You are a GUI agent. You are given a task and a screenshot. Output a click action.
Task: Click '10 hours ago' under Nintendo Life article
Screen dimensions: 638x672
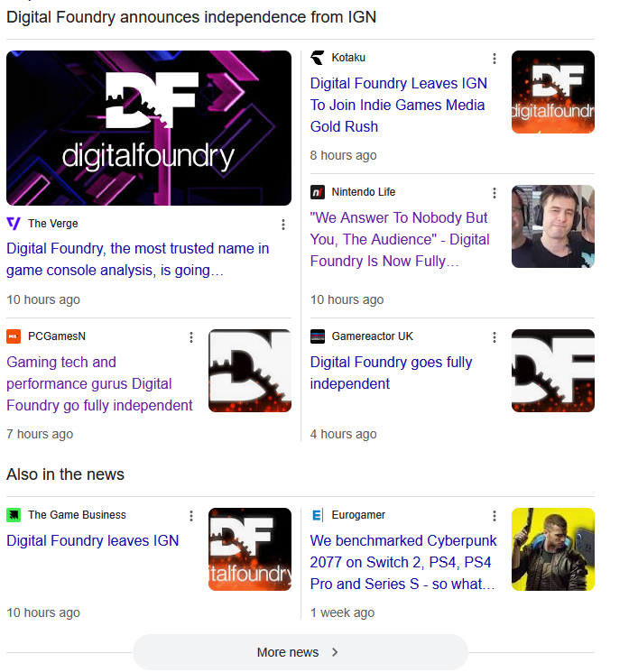(347, 299)
